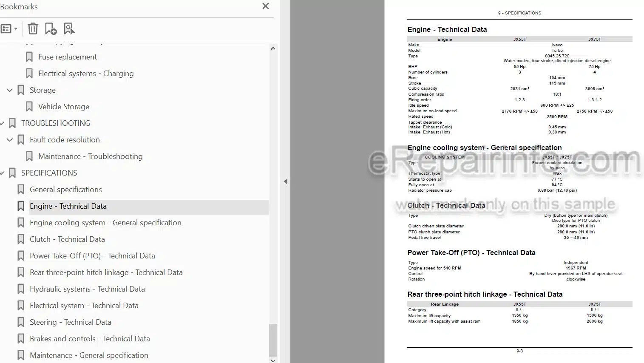This screenshot has width=644, height=363.
Task: Click bookmark icon beside Engine - Technical Data
Action: [21, 206]
